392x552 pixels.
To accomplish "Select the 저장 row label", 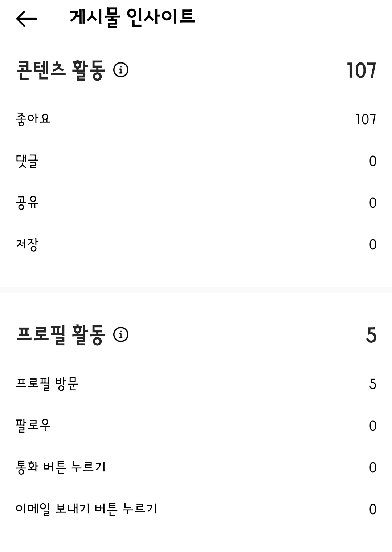I will pos(27,244).
